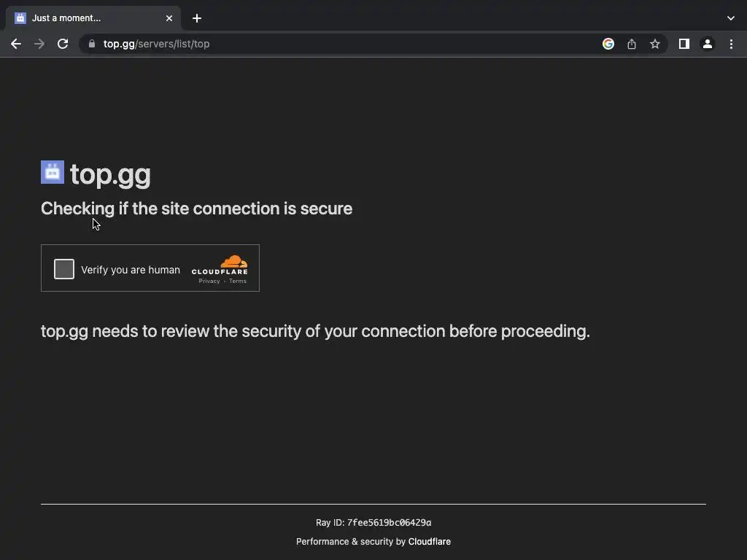
Task: Click the forward navigation arrow
Action: coord(39,44)
